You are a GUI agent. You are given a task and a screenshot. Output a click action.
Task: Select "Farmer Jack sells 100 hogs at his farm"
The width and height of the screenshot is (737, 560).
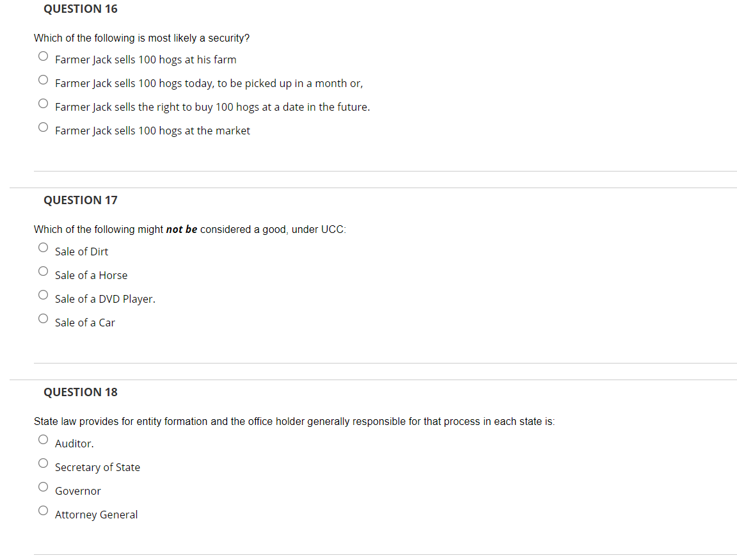click(43, 56)
